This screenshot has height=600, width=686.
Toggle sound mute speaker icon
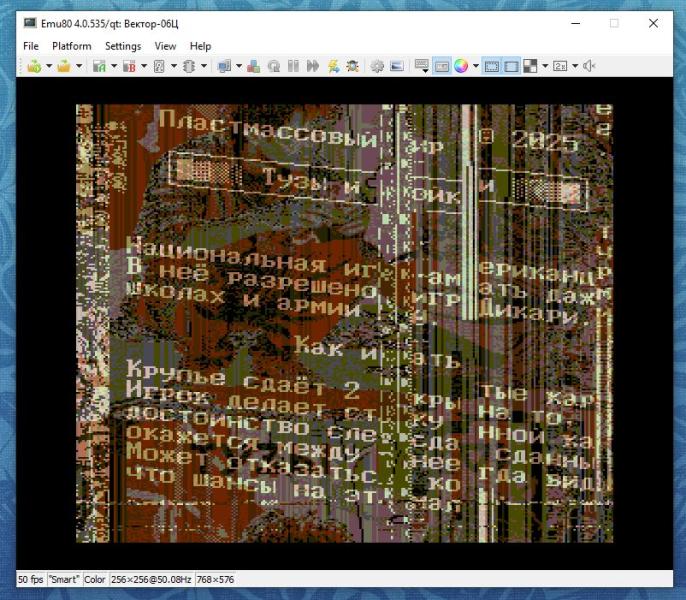(x=589, y=66)
